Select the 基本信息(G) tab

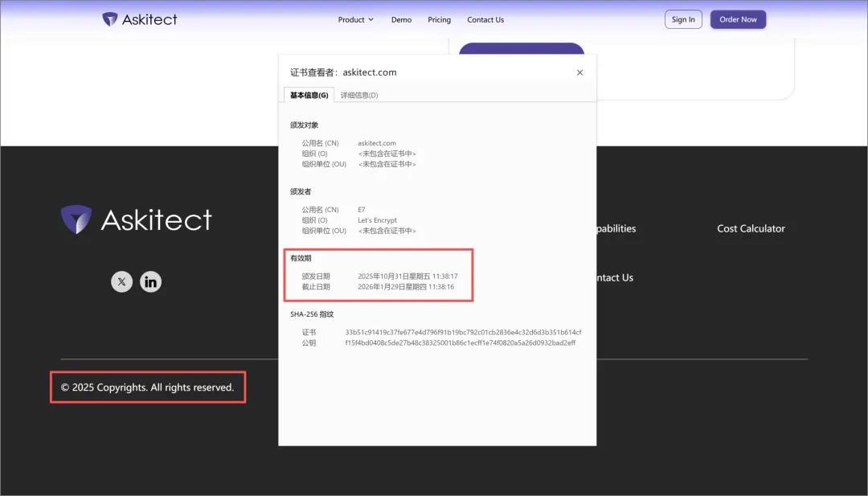pyautogui.click(x=309, y=95)
